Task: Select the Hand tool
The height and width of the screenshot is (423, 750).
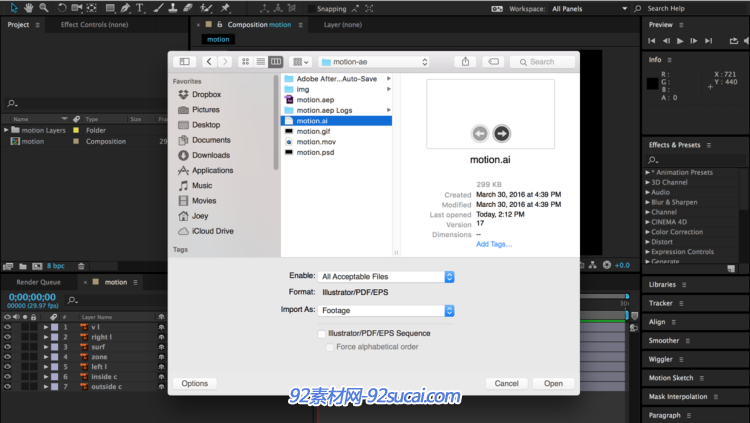Action: [29, 8]
